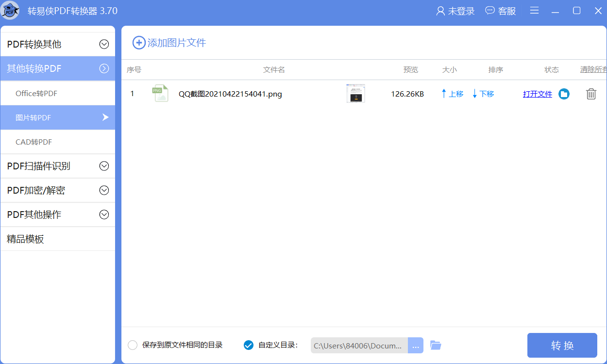The height and width of the screenshot is (364, 607).
Task: Browse output path with the ... button
Action: click(416, 346)
